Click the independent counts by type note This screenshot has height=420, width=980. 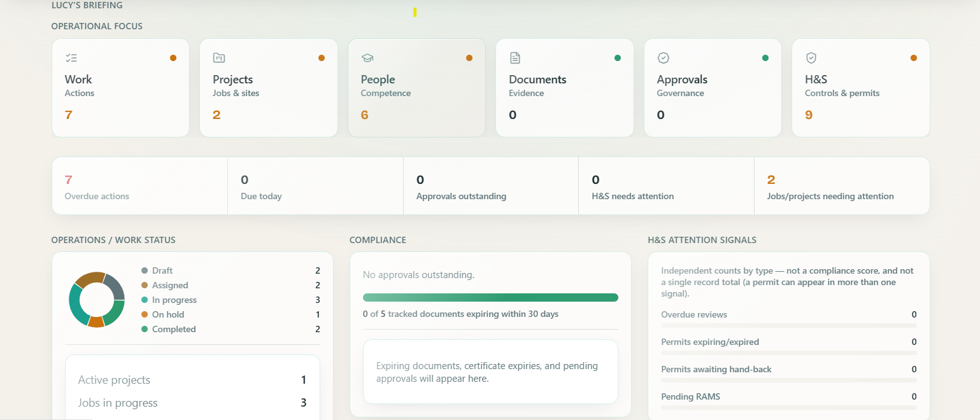click(788, 282)
